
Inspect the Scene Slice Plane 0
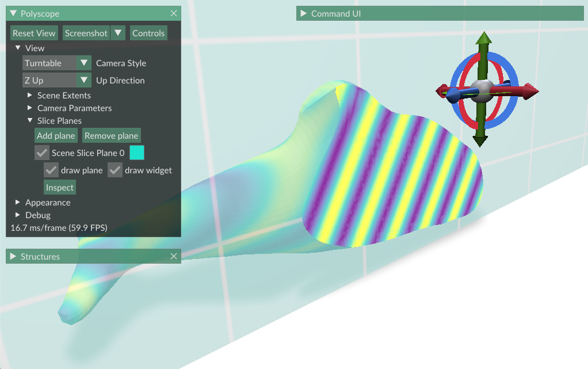point(59,187)
